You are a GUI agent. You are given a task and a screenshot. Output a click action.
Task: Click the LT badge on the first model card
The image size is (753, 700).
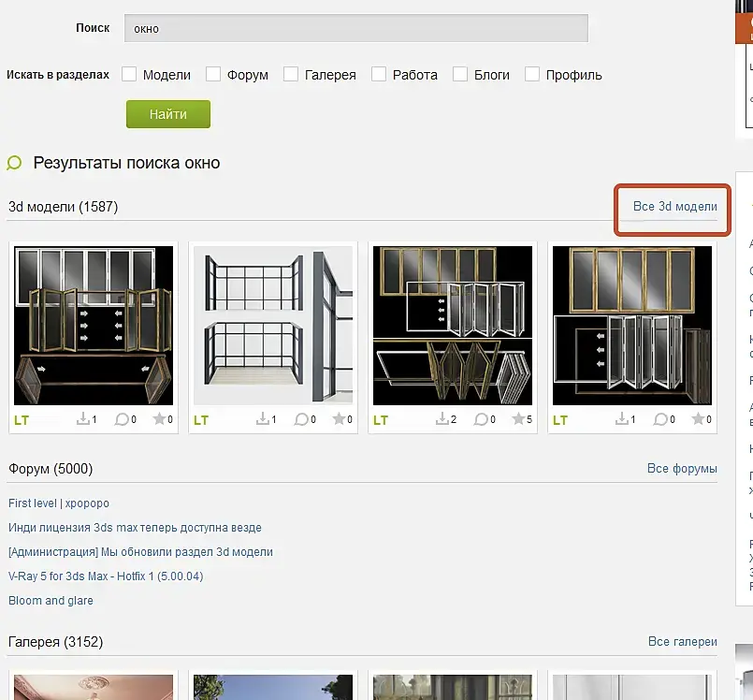(x=22, y=420)
